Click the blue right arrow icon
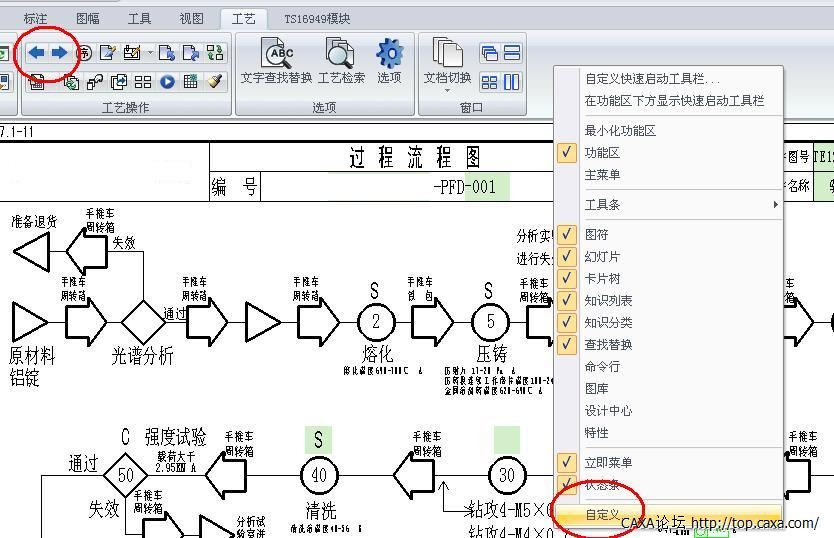834x538 pixels. click(x=60, y=53)
